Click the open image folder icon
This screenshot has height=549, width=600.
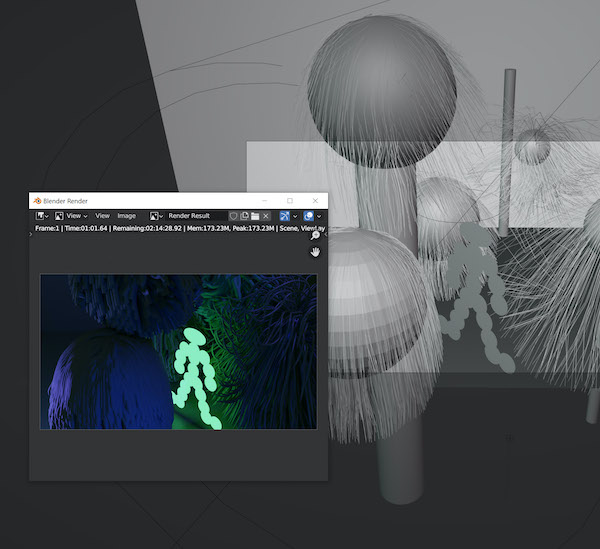(255, 216)
